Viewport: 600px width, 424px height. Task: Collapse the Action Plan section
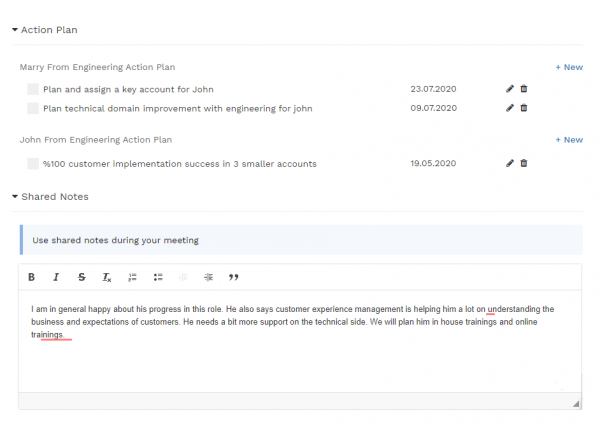pyautogui.click(x=15, y=30)
